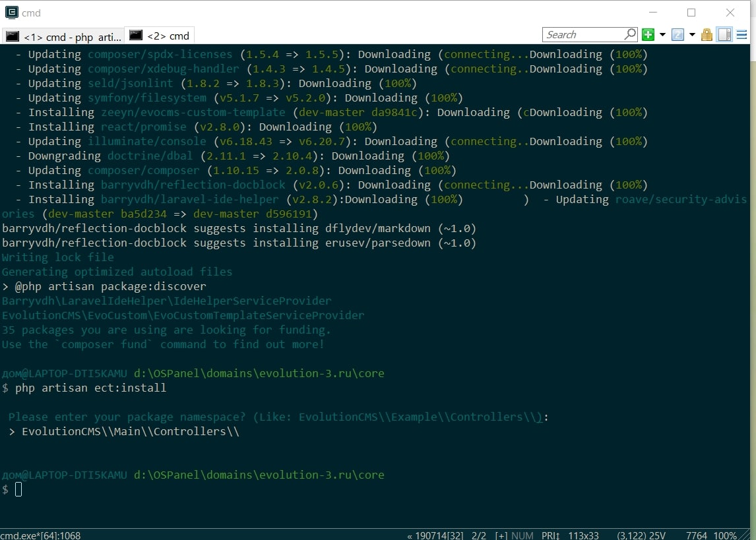Image resolution: width=756 pixels, height=540 pixels.
Task: Click the magnifier icon in the Search box
Action: (630, 34)
